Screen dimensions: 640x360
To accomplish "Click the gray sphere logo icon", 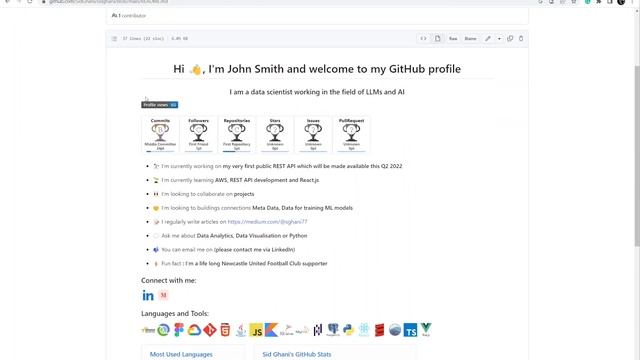I will coord(395,330).
